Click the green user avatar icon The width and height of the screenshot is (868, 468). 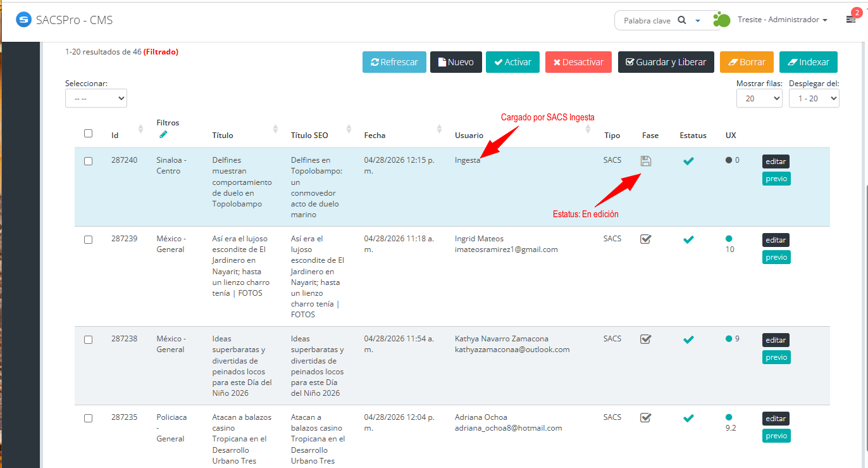point(721,20)
